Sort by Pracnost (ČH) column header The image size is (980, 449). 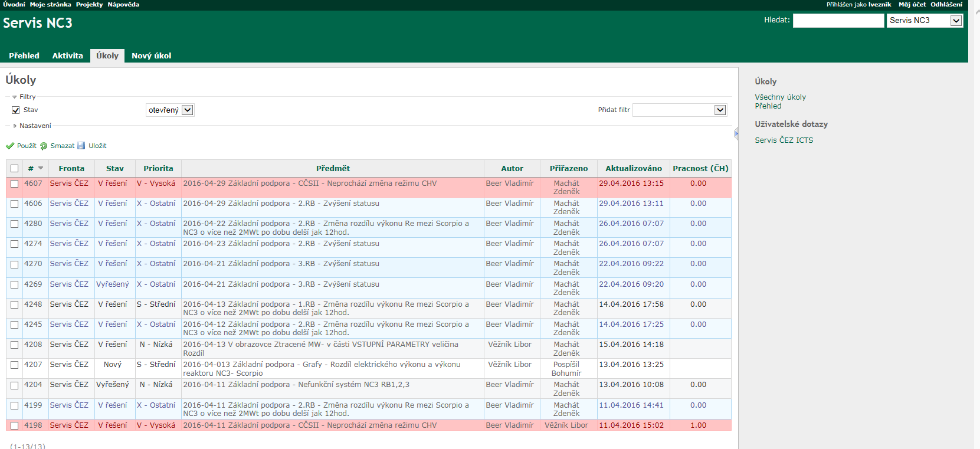pyautogui.click(x=700, y=169)
